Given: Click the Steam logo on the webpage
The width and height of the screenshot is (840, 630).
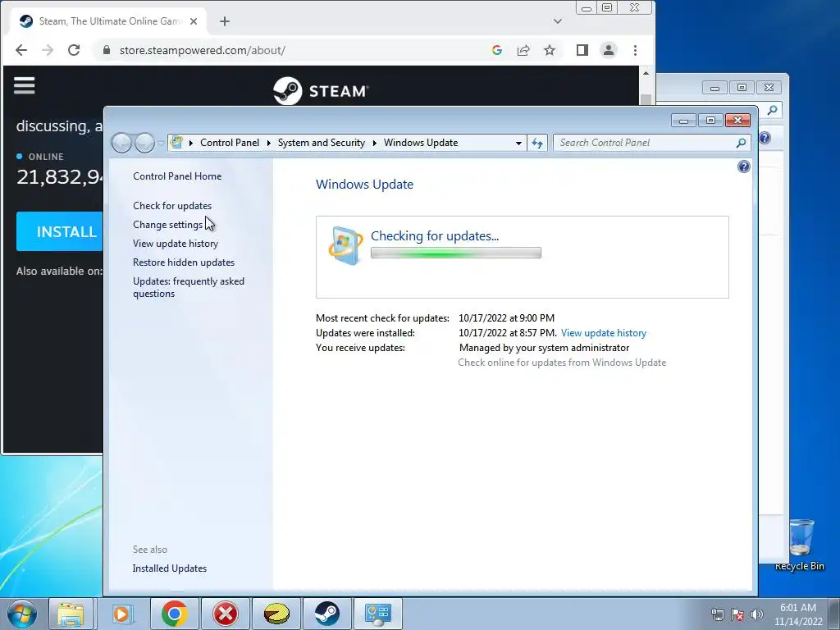Looking at the screenshot, I should pyautogui.click(x=321, y=91).
